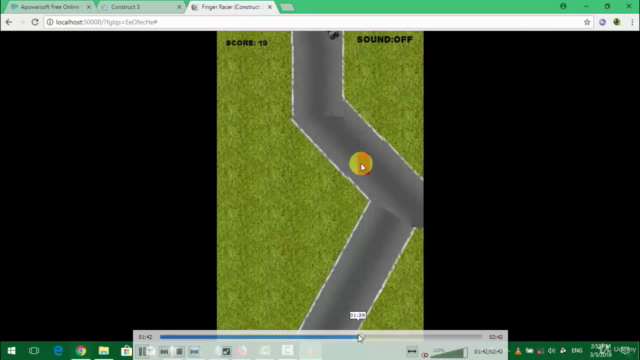Close the Apowersoft Free Online tab

[x=89, y=7]
